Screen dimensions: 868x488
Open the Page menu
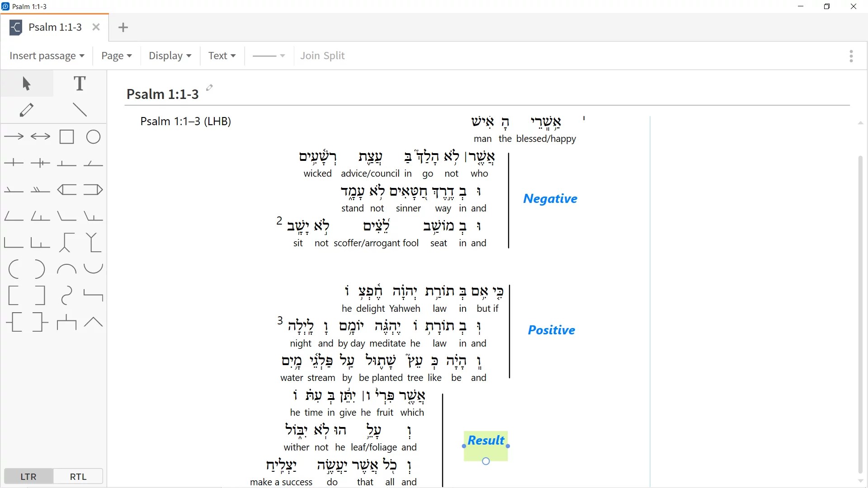click(x=116, y=56)
